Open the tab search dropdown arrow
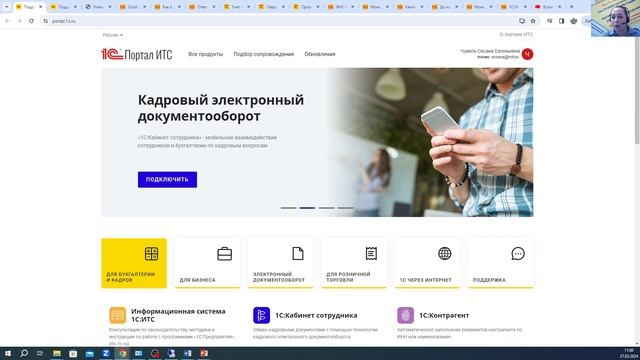 6,7
